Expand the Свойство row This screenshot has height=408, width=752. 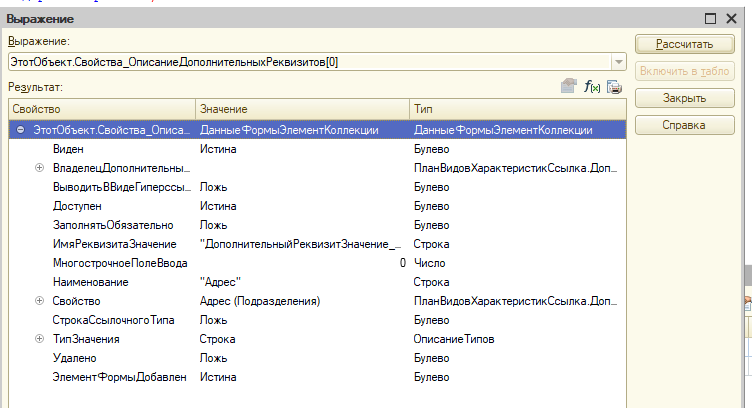coord(40,301)
